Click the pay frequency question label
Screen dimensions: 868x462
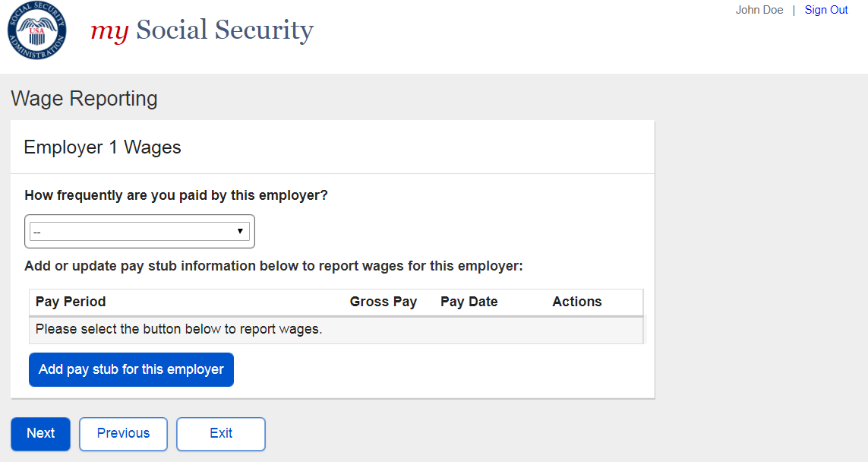176,195
